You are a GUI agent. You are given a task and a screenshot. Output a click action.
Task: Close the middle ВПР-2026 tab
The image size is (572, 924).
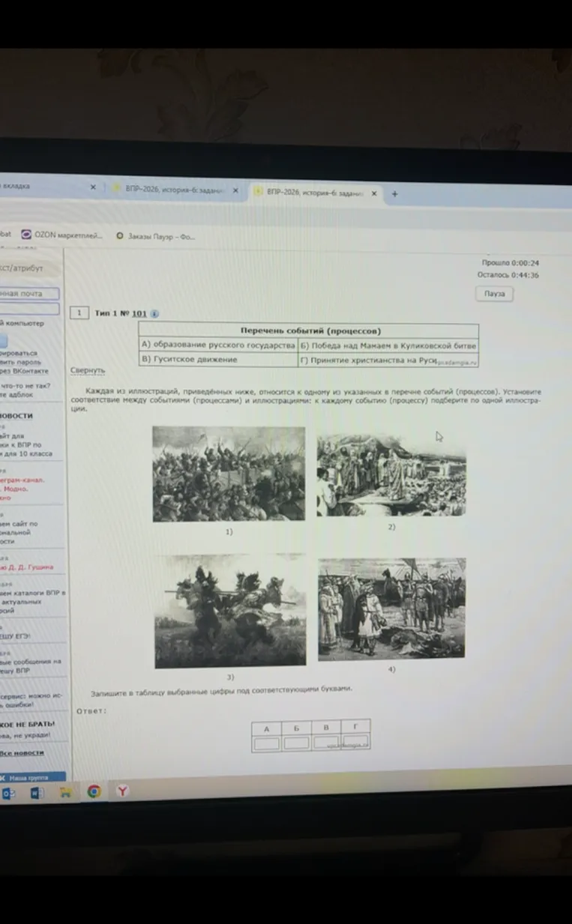coord(235,191)
